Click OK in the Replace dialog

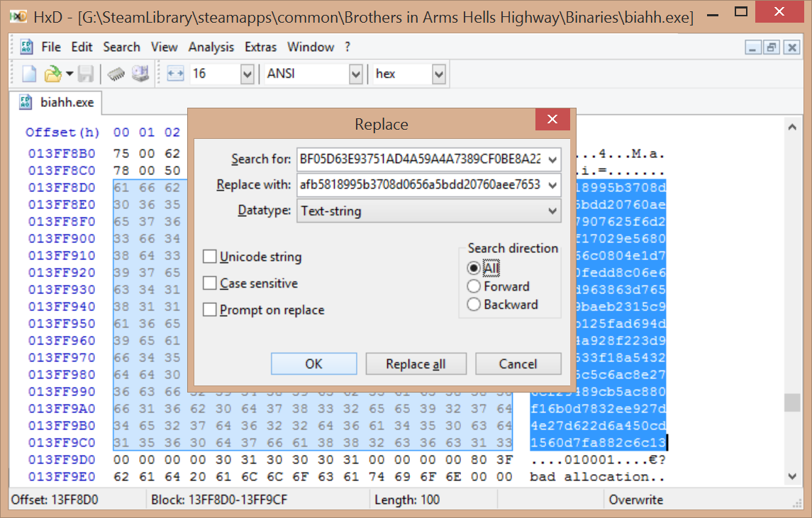pyautogui.click(x=314, y=364)
